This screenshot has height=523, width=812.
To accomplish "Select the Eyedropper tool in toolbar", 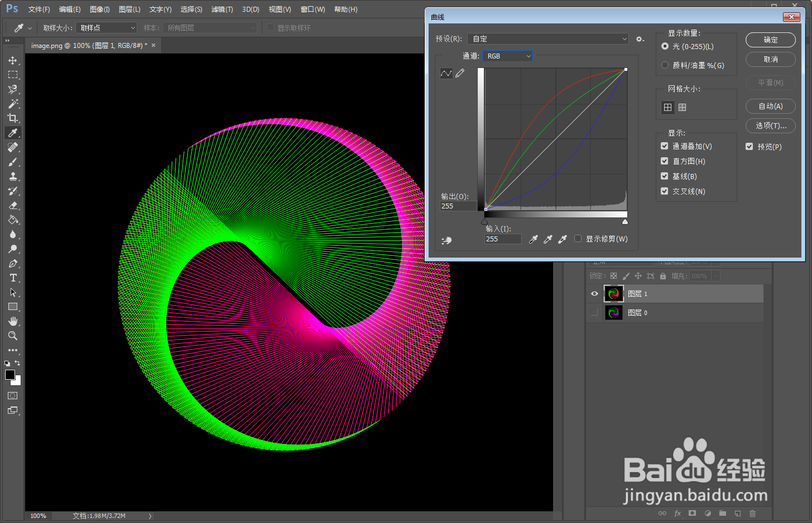I will click(x=13, y=133).
